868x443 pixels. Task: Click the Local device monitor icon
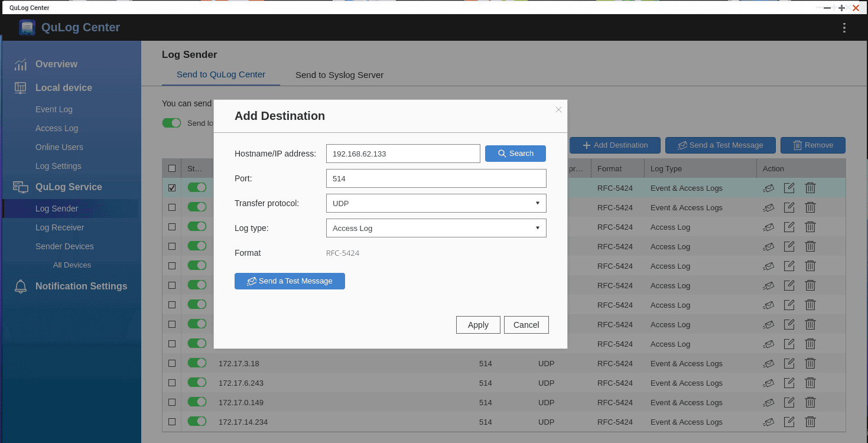point(20,87)
